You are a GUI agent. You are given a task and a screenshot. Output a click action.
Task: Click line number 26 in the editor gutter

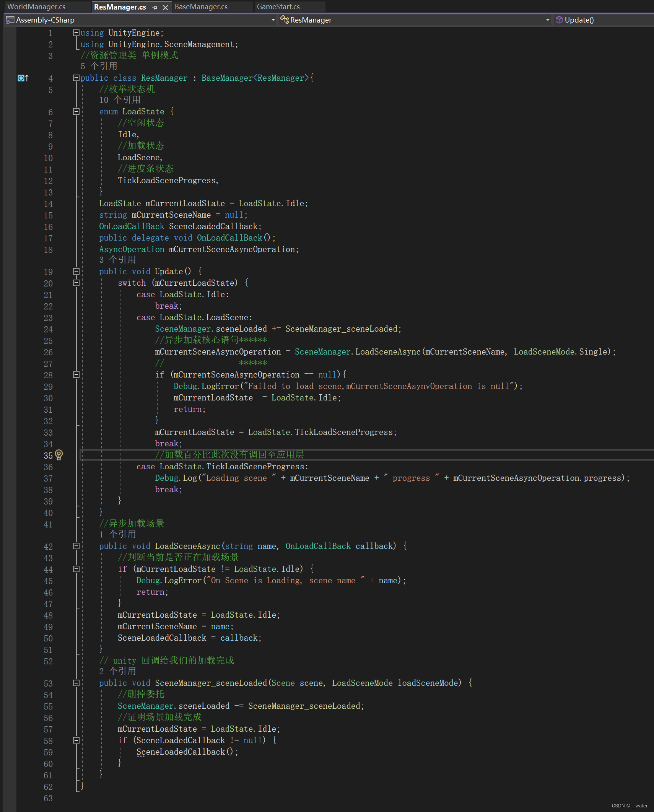coord(48,352)
